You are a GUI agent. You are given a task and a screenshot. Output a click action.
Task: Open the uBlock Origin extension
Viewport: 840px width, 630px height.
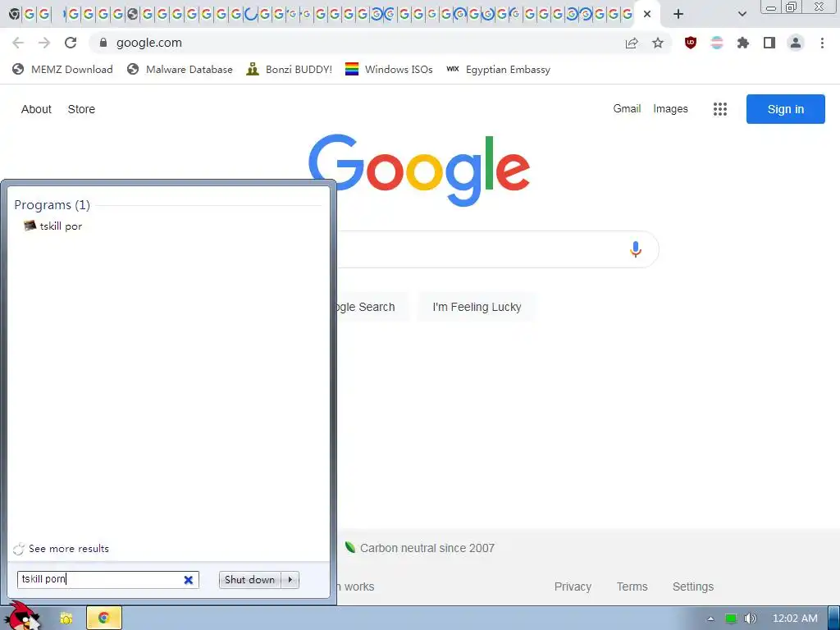(x=691, y=43)
